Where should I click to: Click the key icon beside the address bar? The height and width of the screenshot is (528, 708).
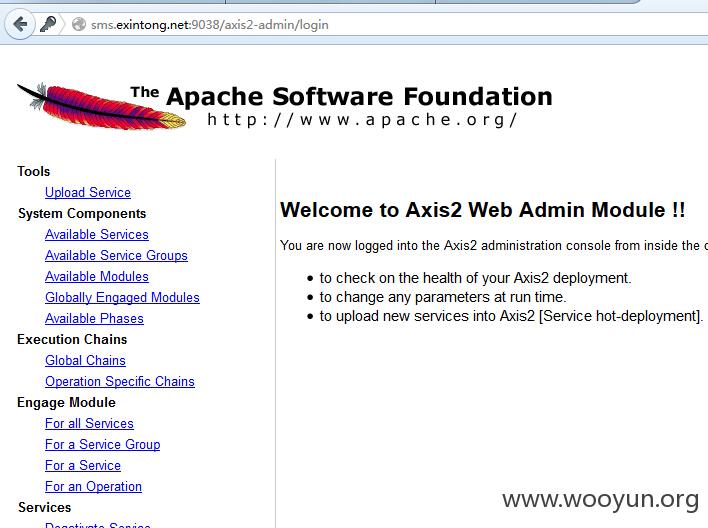pyautogui.click(x=48, y=24)
